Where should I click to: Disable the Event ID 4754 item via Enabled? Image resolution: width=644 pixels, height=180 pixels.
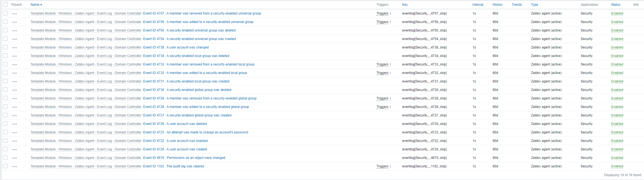[x=617, y=39]
